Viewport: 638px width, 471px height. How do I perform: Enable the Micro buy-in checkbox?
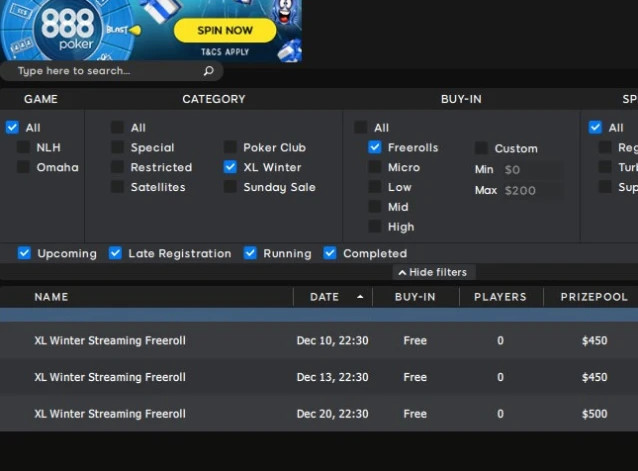(x=374, y=167)
